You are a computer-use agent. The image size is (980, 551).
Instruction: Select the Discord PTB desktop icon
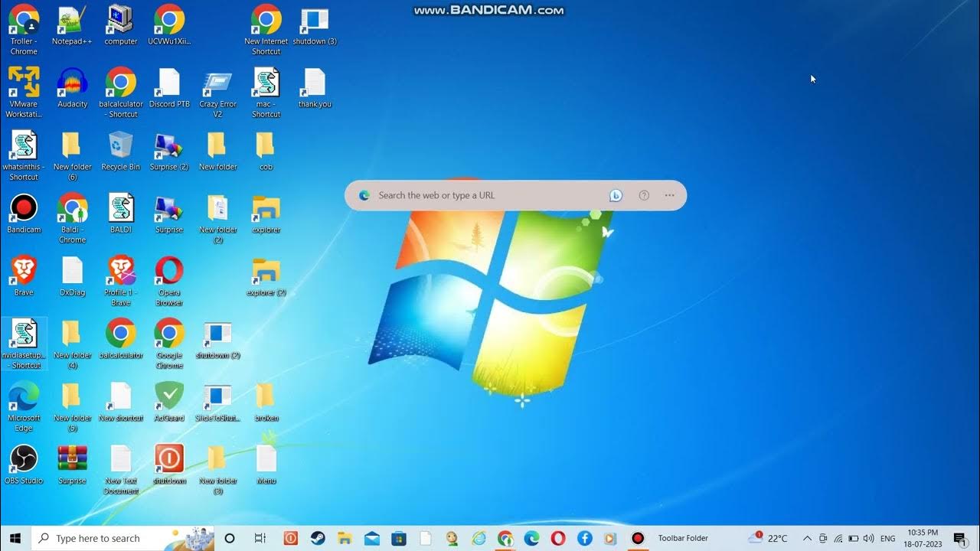click(169, 87)
